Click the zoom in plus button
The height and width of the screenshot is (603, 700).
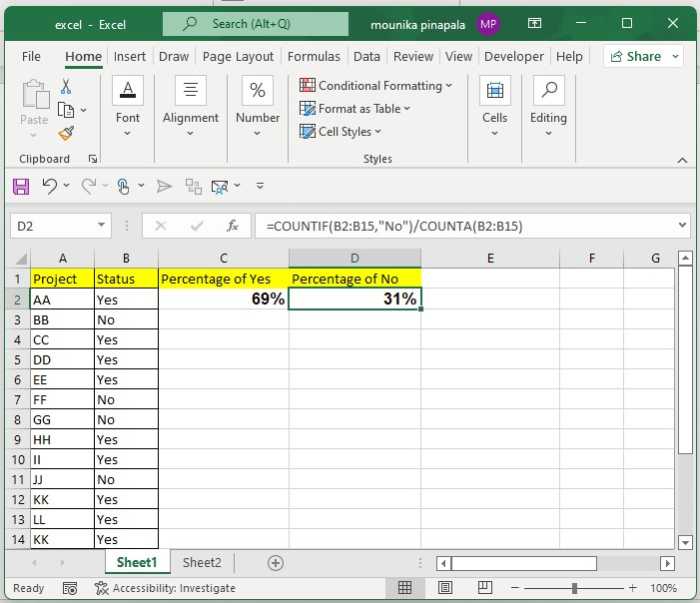pos(633,588)
